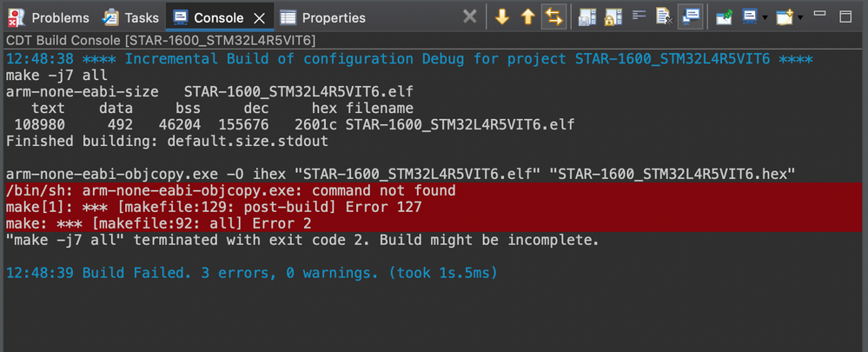Click the greyed remove launch X icon
868x352 pixels.
click(469, 17)
